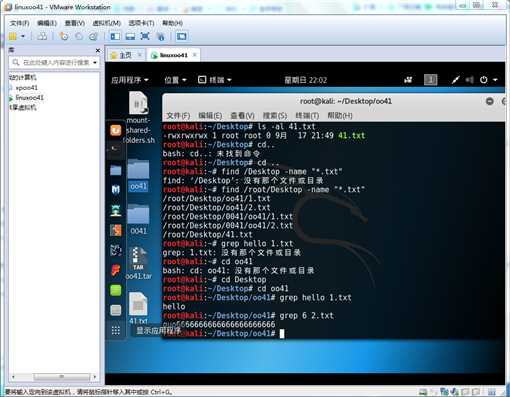Viewport: 510px width, 397px height.
Task: Open the Files folder dock icon
Action: (x=116, y=170)
